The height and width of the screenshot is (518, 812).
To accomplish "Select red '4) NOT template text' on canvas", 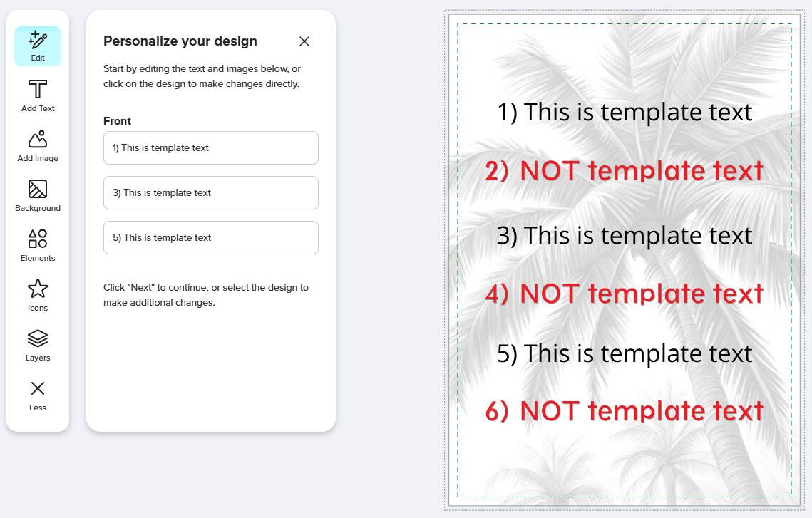I will (625, 294).
